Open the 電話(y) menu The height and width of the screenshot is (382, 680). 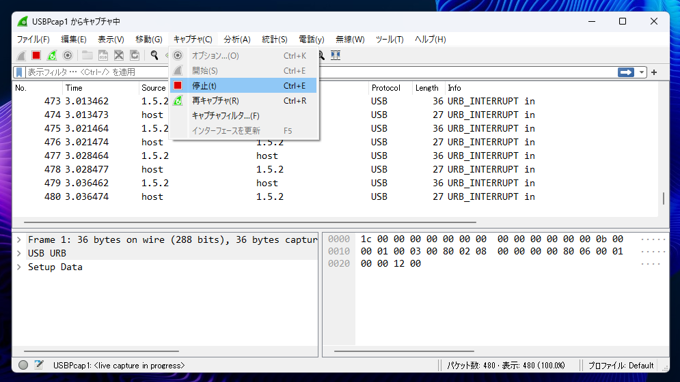coord(311,39)
